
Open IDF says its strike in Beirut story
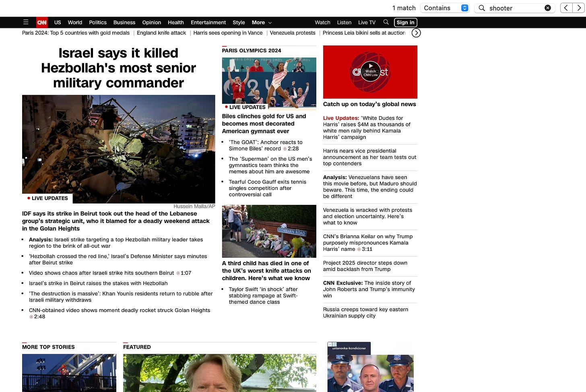116,221
